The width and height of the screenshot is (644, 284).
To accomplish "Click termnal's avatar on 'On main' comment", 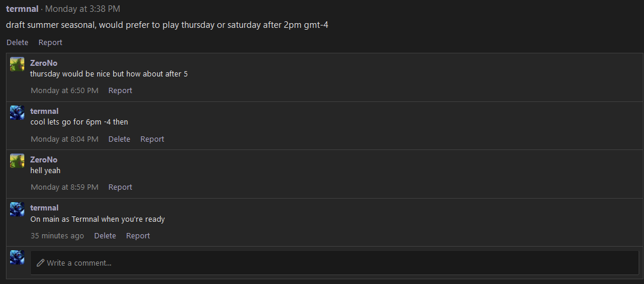I will [17, 209].
